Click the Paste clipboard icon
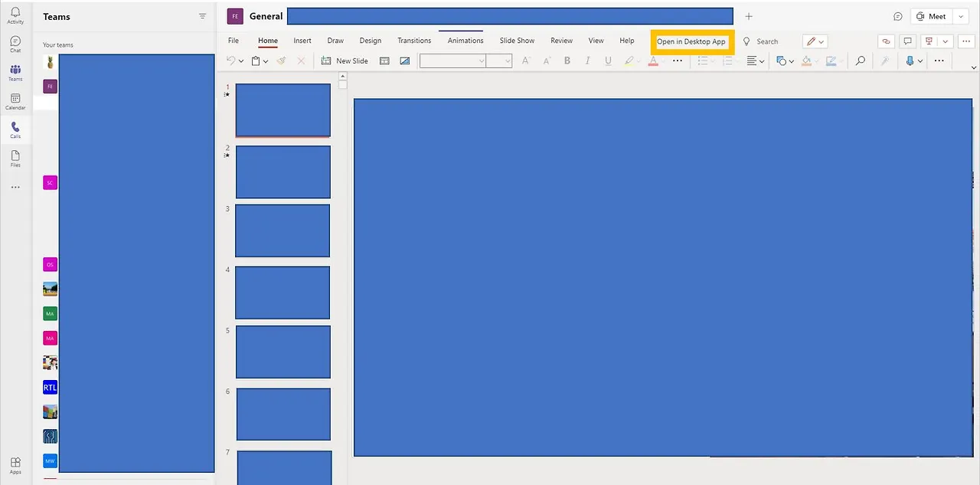The height and width of the screenshot is (485, 980). (x=256, y=61)
